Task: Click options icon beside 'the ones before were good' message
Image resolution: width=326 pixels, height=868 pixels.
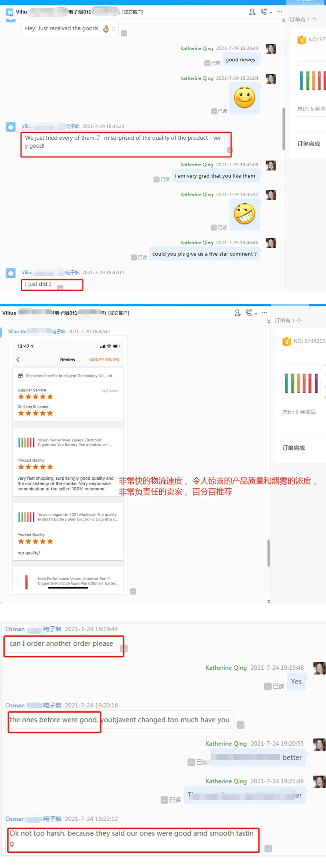Action: pyautogui.click(x=241, y=725)
